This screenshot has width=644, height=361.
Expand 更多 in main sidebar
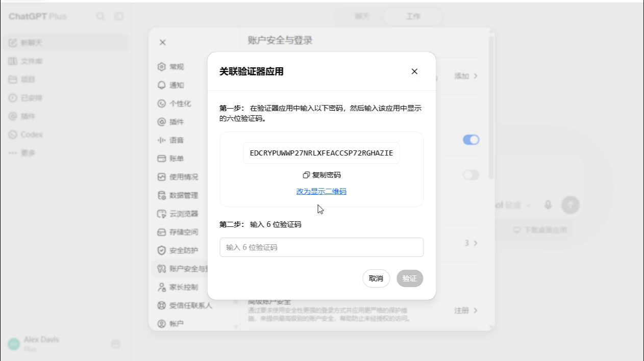(x=65, y=153)
